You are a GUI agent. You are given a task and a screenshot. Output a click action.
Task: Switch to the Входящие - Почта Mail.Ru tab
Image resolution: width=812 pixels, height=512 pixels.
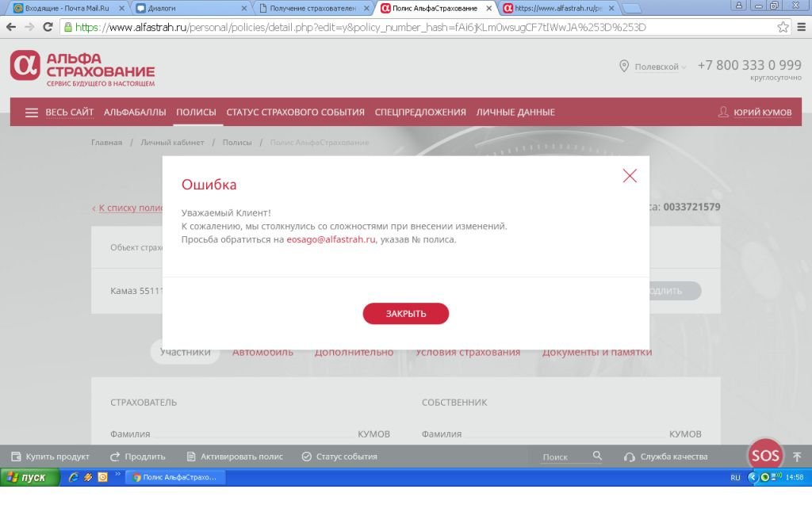pos(67,8)
